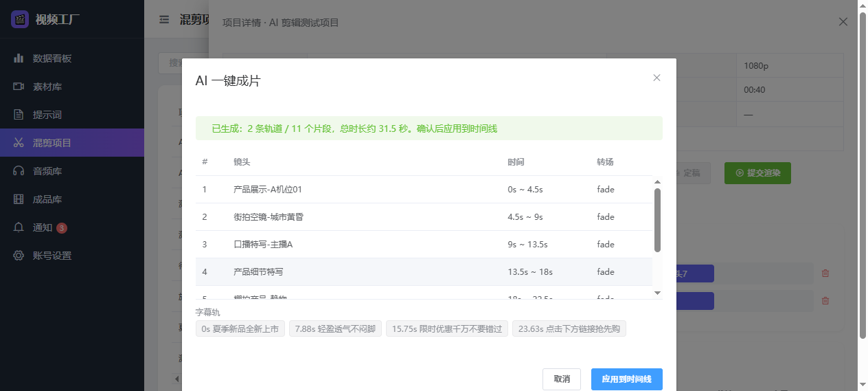Open 素材库 in the sidebar
This screenshot has height=391, width=868.
[72, 87]
